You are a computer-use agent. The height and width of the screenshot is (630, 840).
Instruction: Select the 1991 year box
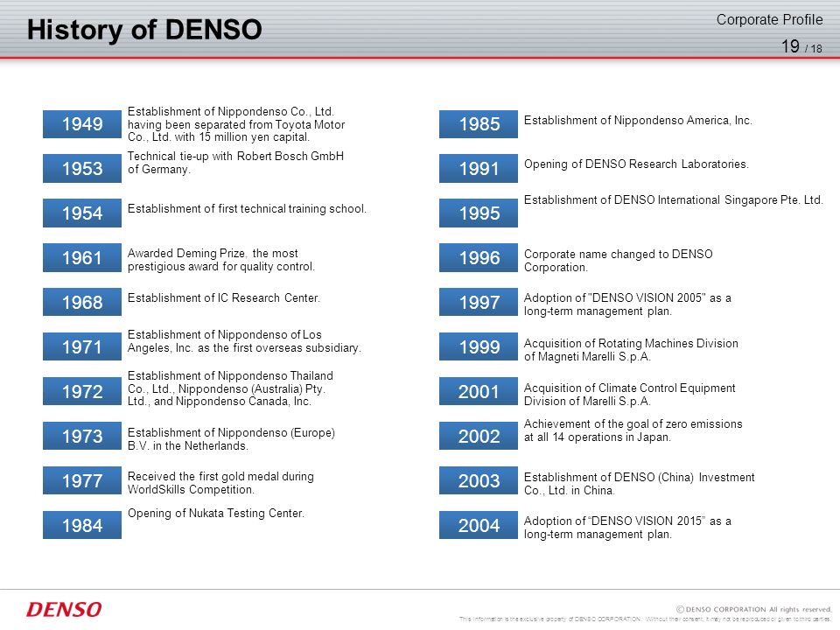[x=479, y=169]
